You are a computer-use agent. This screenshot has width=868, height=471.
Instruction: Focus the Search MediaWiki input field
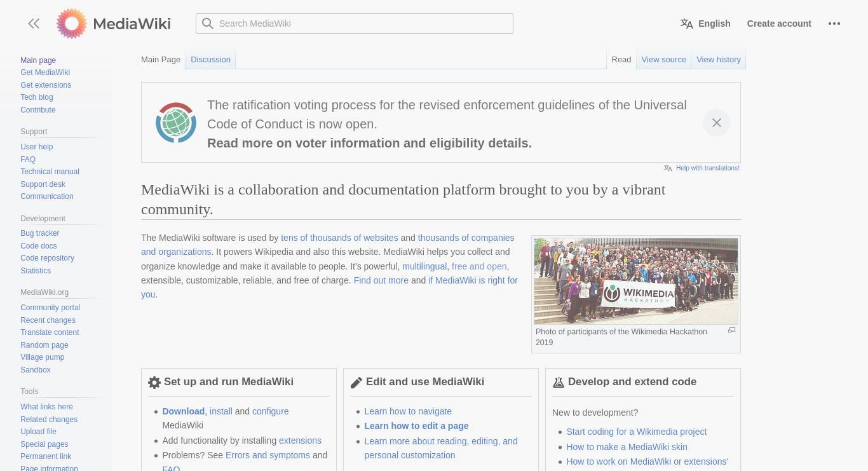point(355,24)
